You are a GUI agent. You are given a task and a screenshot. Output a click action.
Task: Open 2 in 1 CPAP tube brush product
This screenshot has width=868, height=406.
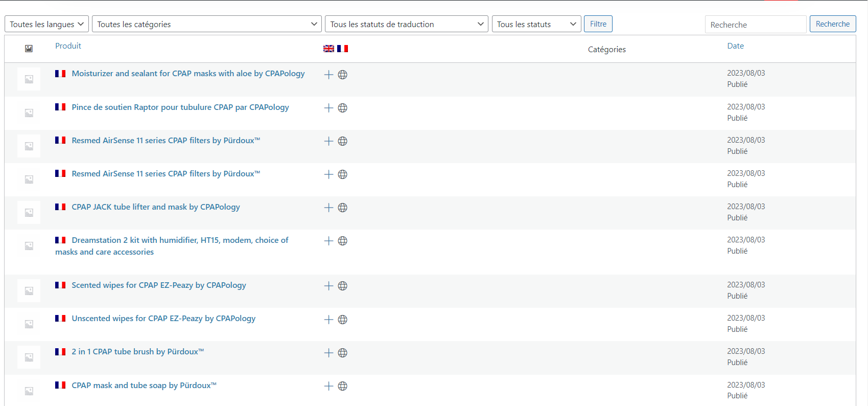[138, 352]
